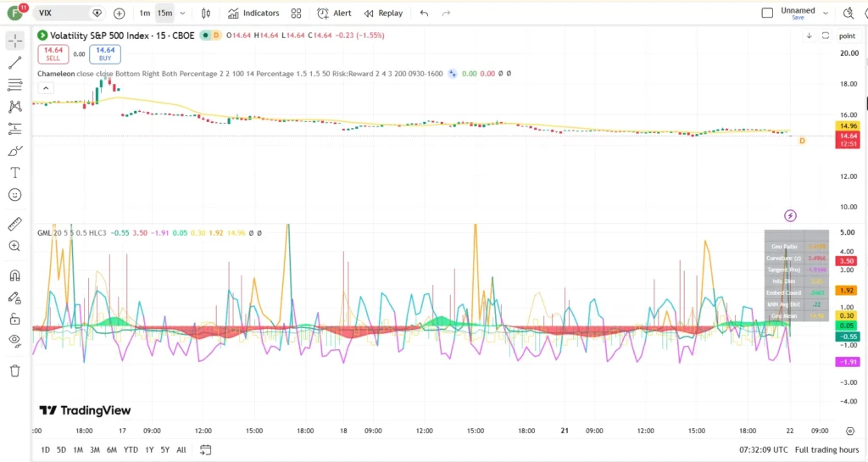Open Full trading hours session menu
This screenshot has height=462, width=868.
pos(826,450)
